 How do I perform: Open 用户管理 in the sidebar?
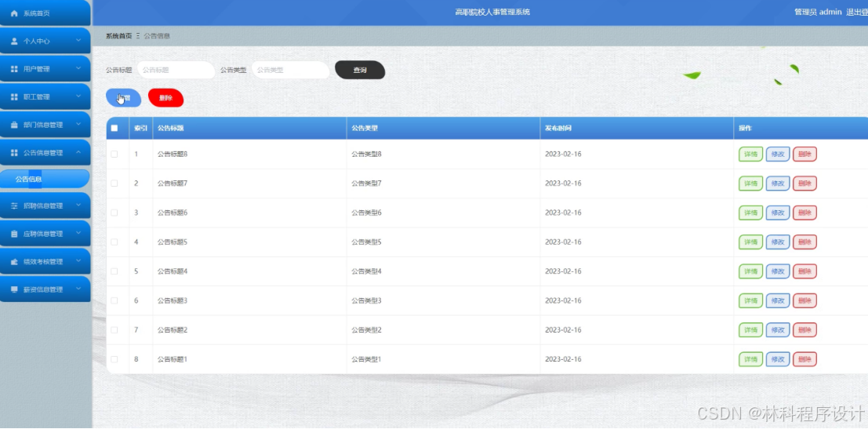coord(45,69)
